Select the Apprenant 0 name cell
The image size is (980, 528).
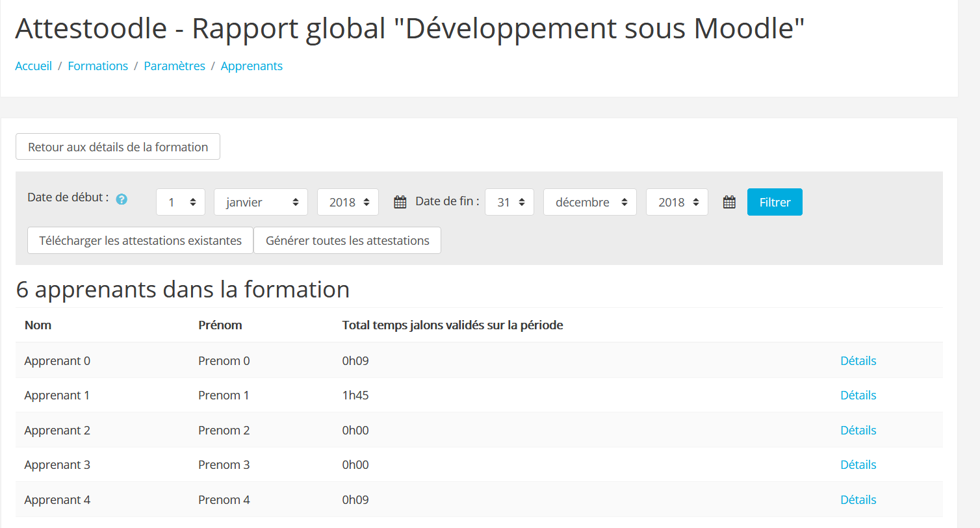(57, 360)
